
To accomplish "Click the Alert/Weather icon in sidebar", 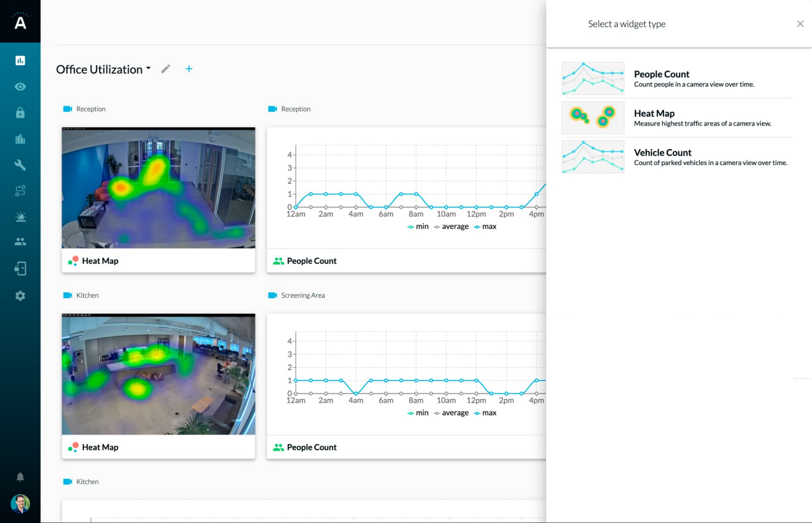I will 20,216.
